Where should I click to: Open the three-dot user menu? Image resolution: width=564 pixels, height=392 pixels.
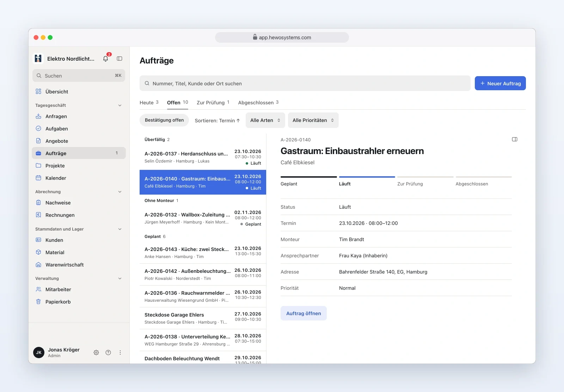[120, 353]
